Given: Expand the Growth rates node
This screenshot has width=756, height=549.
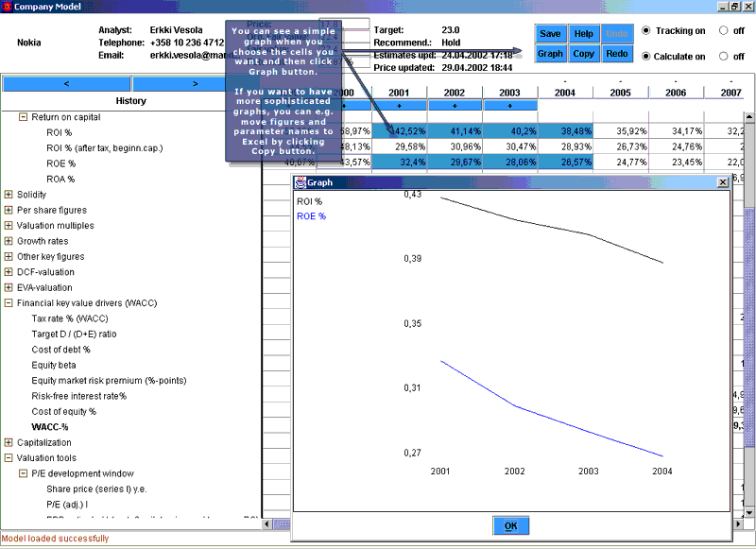Looking at the screenshot, I should coord(9,241).
